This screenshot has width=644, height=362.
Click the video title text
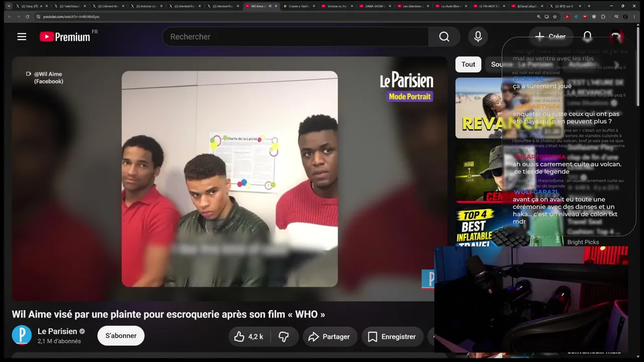(x=169, y=314)
